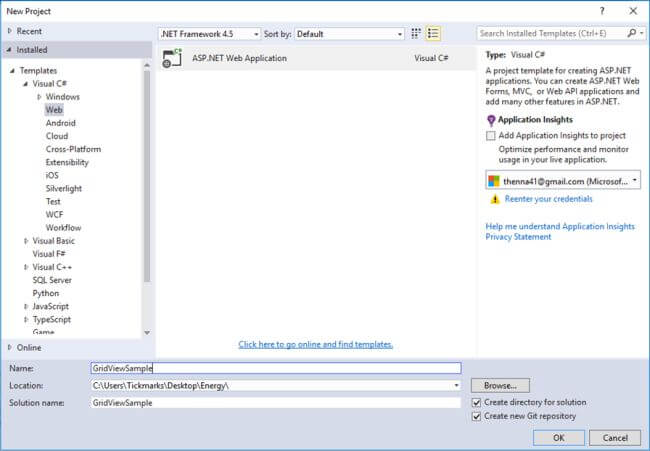Select the WCF category
This screenshot has height=451, width=650.
[54, 215]
